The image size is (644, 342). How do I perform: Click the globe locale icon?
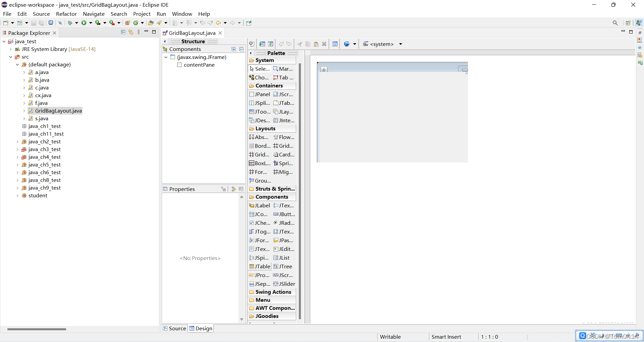click(347, 44)
